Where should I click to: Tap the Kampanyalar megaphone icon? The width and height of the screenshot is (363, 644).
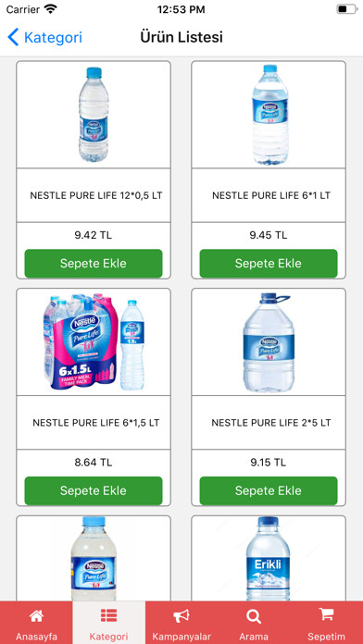point(181,615)
